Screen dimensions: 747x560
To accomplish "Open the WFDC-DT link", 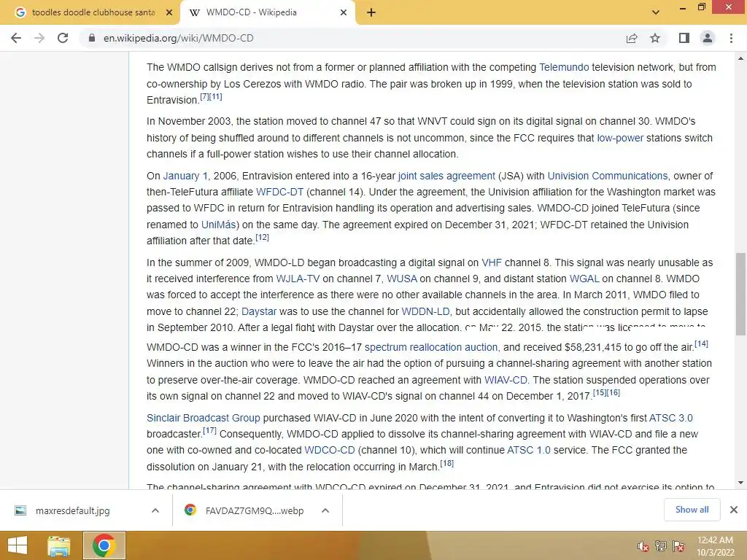I will (x=279, y=192).
